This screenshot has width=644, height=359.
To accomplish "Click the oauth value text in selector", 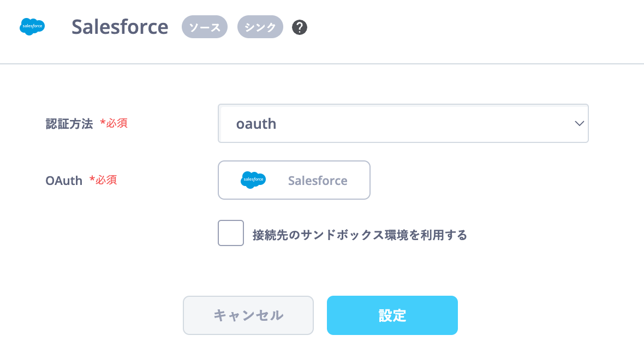I will point(256,124).
